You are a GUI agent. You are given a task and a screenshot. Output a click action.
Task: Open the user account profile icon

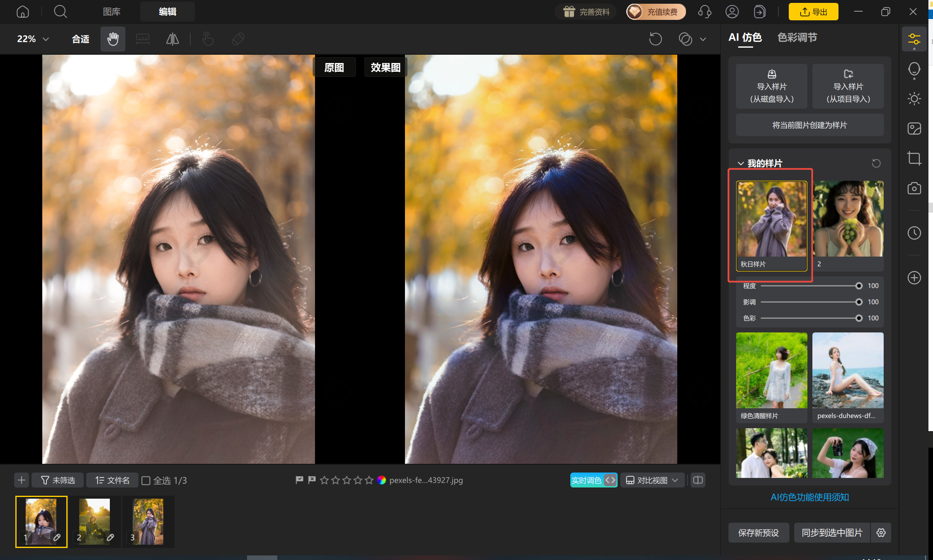tap(732, 12)
